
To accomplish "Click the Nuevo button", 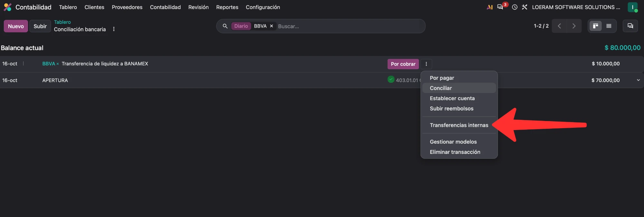I will tap(16, 26).
